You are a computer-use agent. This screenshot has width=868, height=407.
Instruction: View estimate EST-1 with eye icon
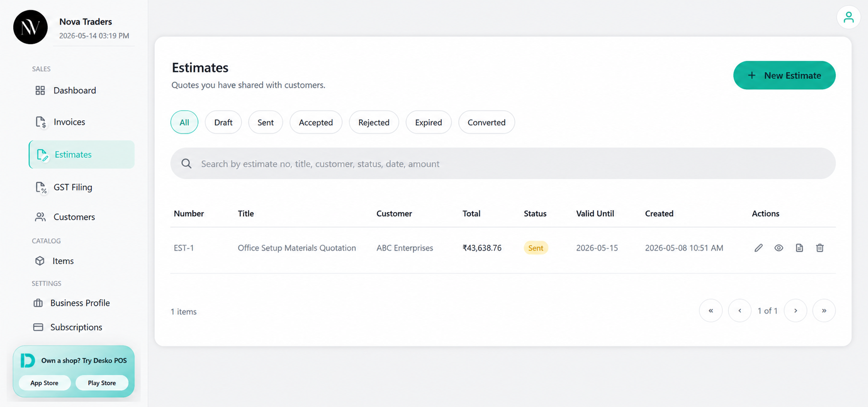(779, 248)
